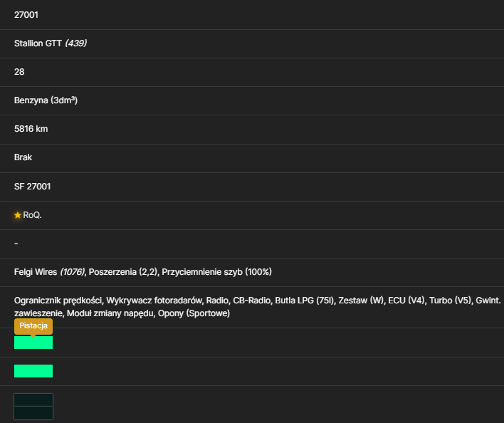Click the Przyciemnienie szyb (100%) text
The image size is (504, 423).
216,272
